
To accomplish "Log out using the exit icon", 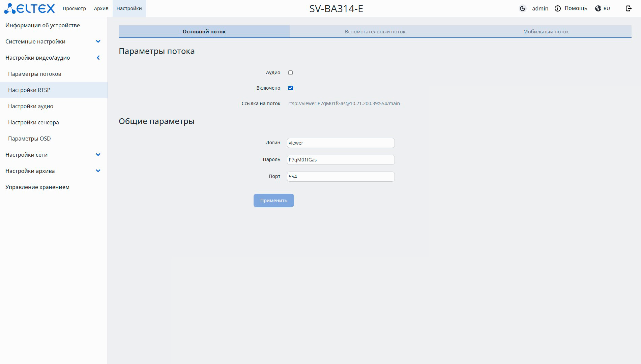I will coord(629,8).
